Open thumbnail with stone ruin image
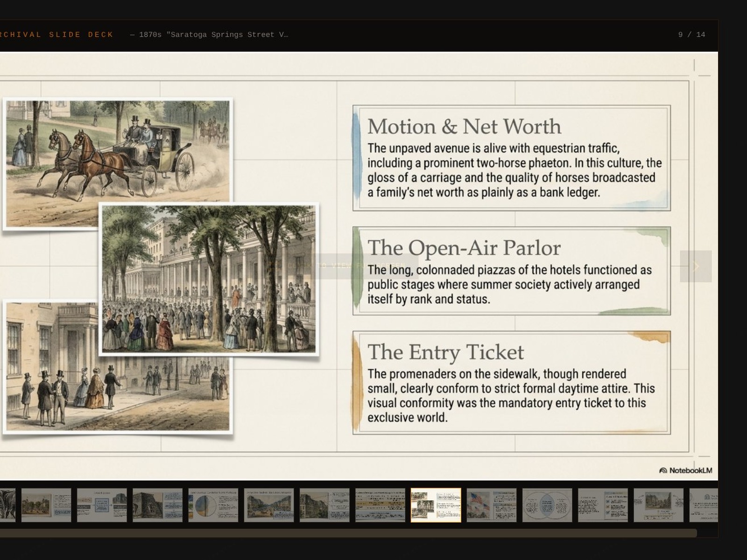747x560 pixels. [158, 505]
